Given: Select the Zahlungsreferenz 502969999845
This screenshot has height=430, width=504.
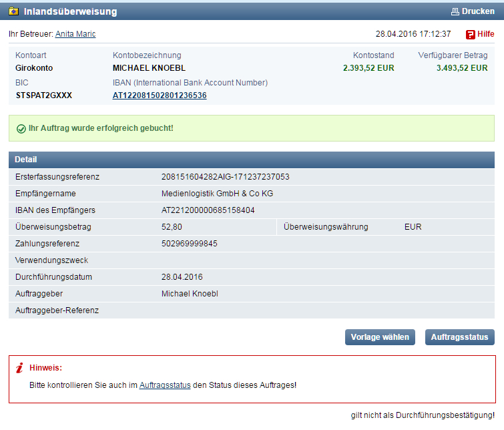Looking at the screenshot, I should [x=190, y=244].
